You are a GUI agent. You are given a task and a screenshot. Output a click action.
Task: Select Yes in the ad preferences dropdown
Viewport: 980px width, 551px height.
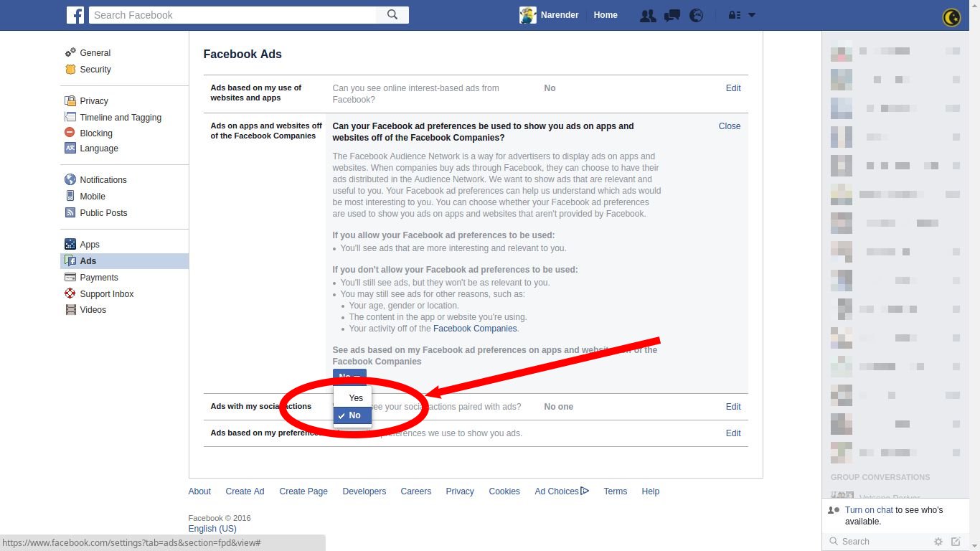point(355,398)
